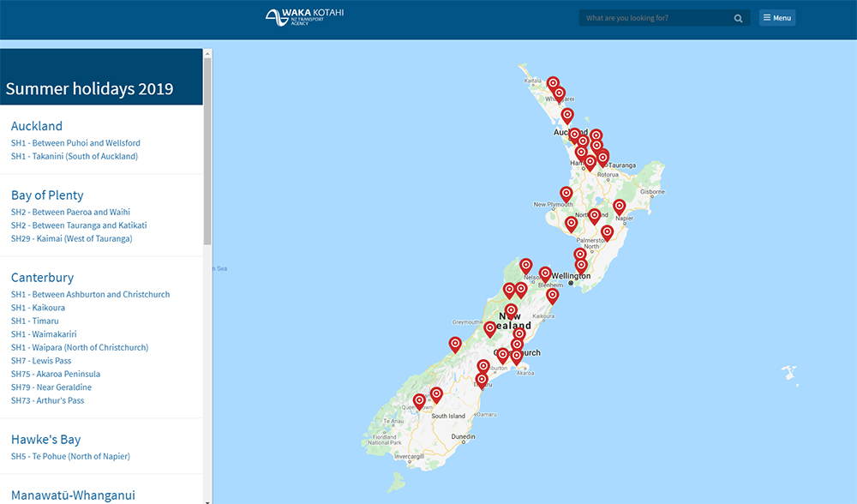Click the sidebar scroll-up arrow
The image size is (857, 504).
coord(207,53)
